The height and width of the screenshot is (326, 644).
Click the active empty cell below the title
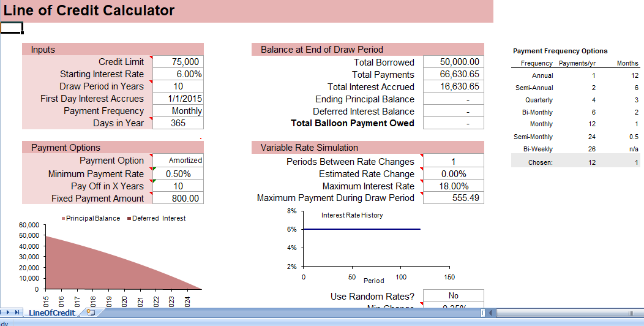[12, 28]
